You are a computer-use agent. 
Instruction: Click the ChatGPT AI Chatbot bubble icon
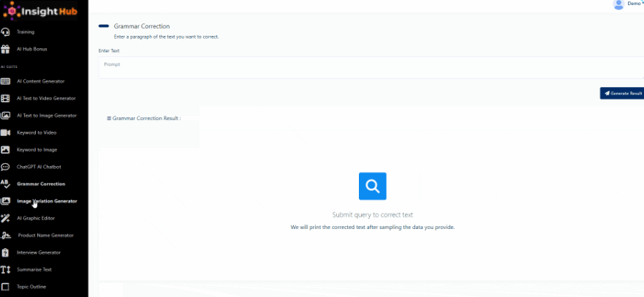click(x=5, y=167)
